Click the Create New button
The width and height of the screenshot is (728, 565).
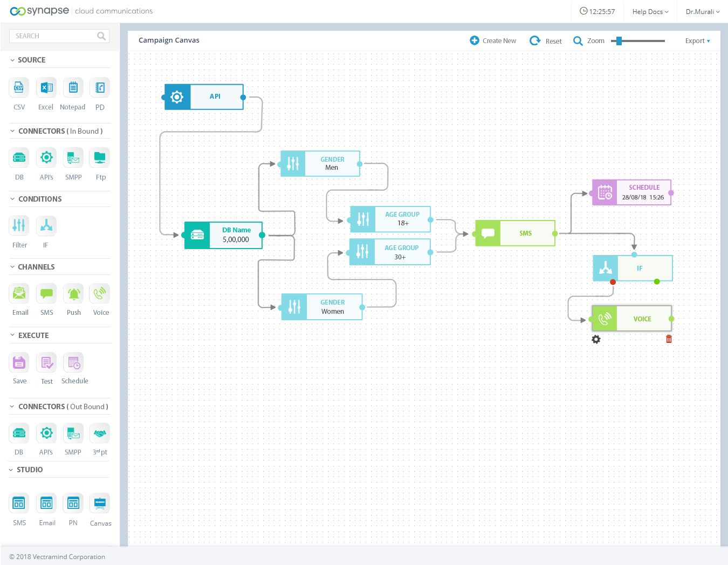[493, 41]
